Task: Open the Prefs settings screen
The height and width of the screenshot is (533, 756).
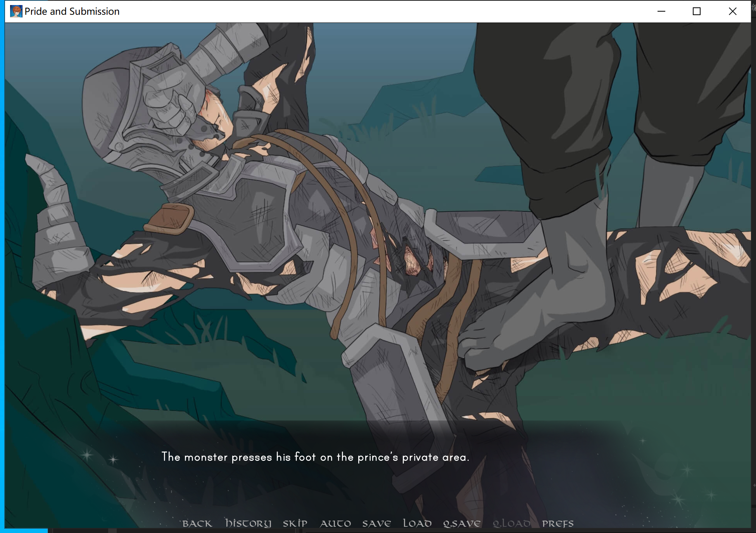Action: [558, 523]
